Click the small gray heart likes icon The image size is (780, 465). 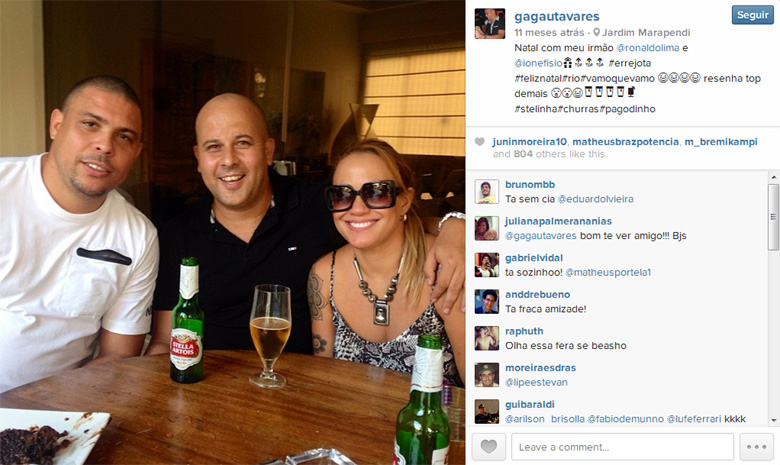[x=480, y=142]
